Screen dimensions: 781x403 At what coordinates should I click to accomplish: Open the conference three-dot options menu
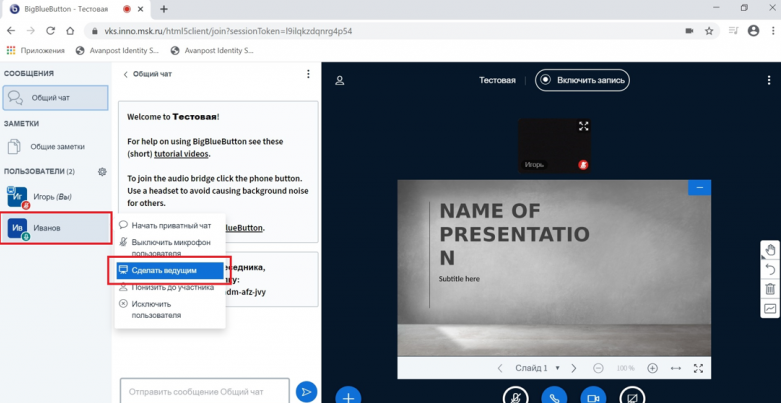(x=764, y=80)
